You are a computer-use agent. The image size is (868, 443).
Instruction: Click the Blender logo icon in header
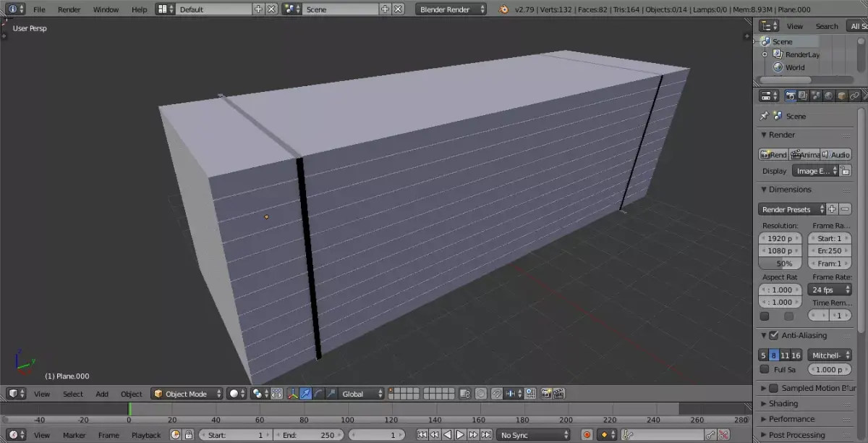[x=504, y=9]
